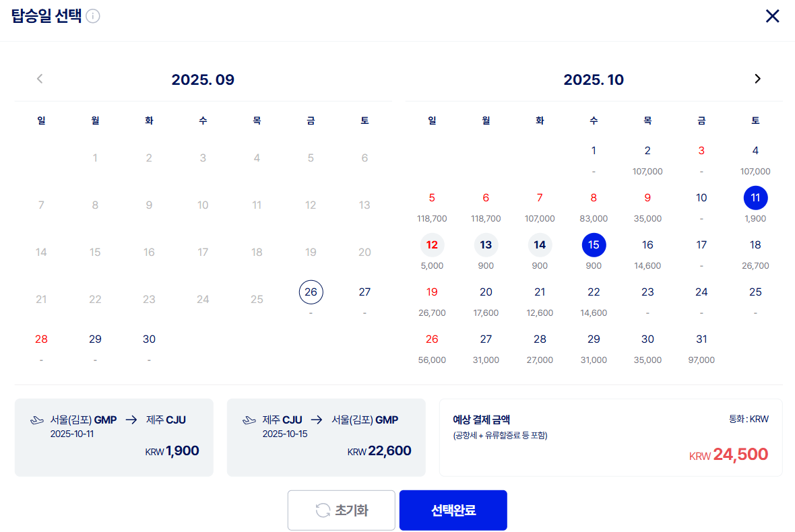This screenshot has width=795, height=532.
Task: Select return date October 15
Action: click(594, 244)
